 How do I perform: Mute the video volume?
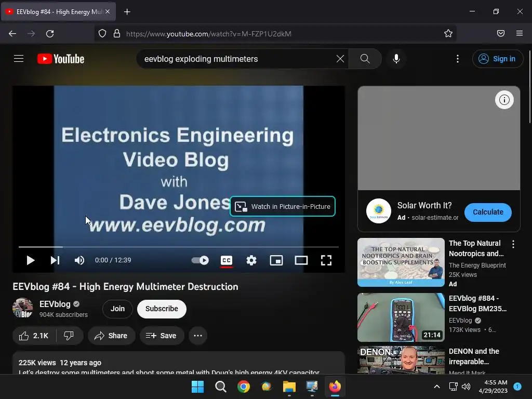pos(79,260)
